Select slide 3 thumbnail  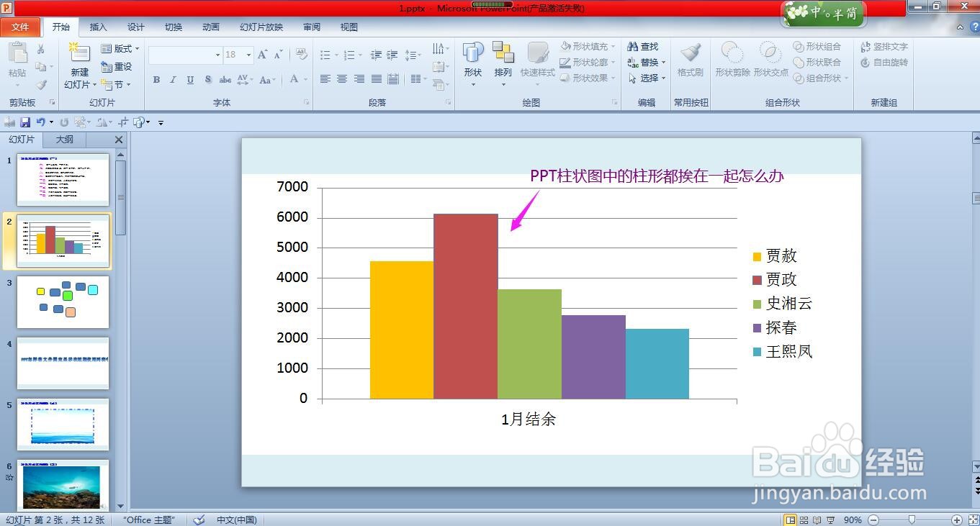[63, 301]
